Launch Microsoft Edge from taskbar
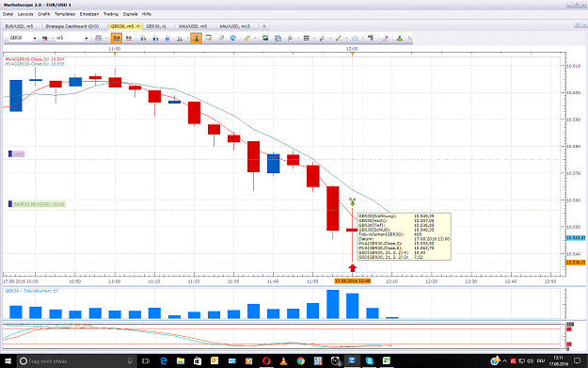588x368 pixels. [x=164, y=360]
